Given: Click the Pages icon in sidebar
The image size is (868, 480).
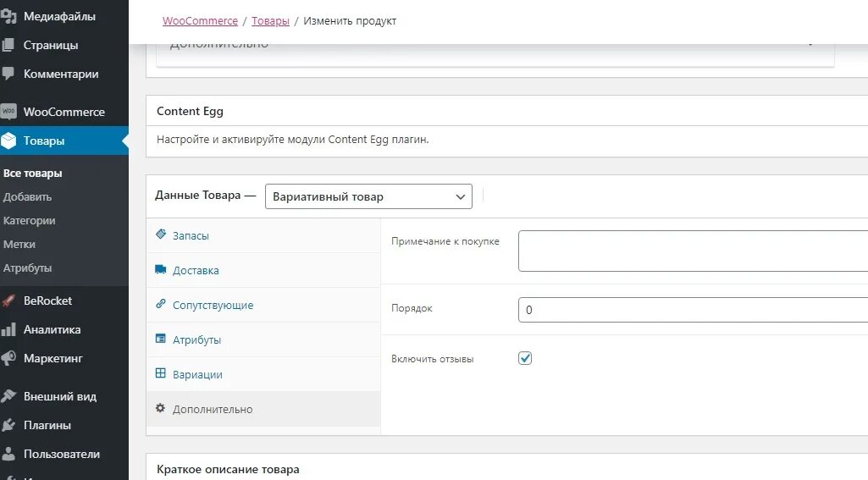Looking at the screenshot, I should click(x=8, y=45).
